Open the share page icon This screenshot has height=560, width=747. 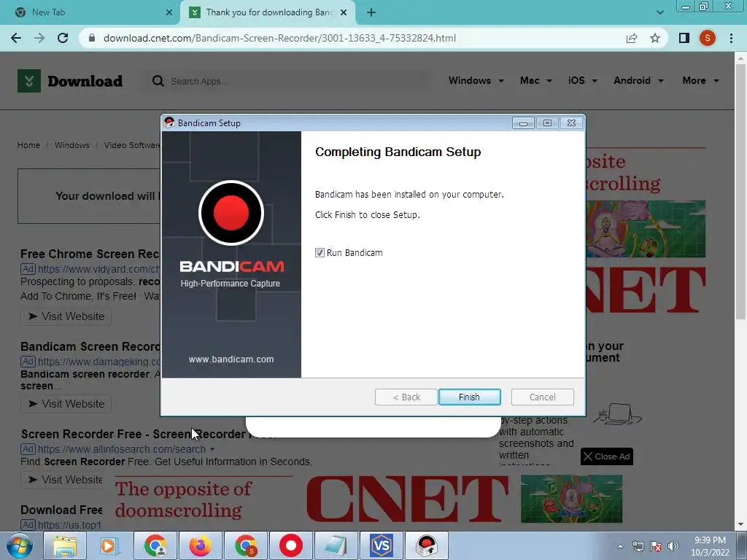(x=632, y=38)
